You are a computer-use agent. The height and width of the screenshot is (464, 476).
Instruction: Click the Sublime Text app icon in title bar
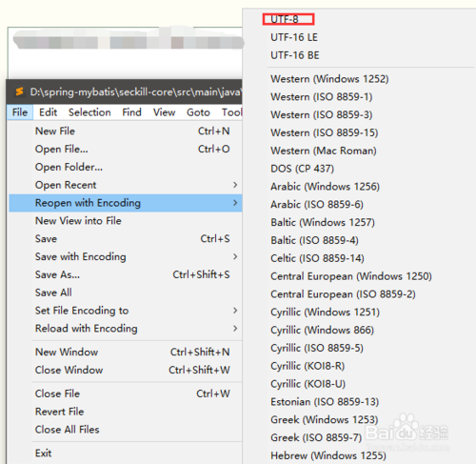(x=19, y=91)
